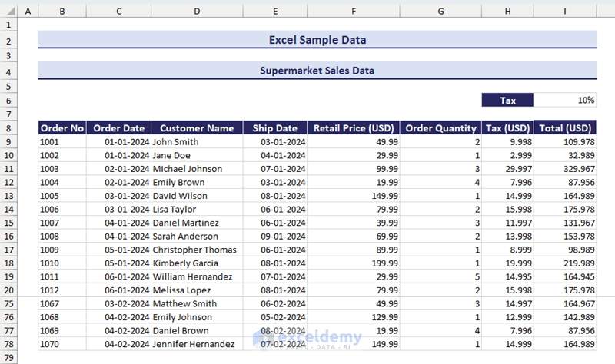615x364 pixels.
Task: Click the "Supermarket Sales Data" subtitle cell
Action: (x=317, y=71)
